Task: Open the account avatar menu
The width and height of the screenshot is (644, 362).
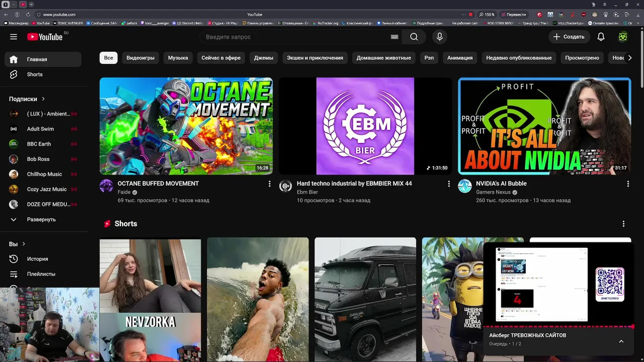Action: 623,37
